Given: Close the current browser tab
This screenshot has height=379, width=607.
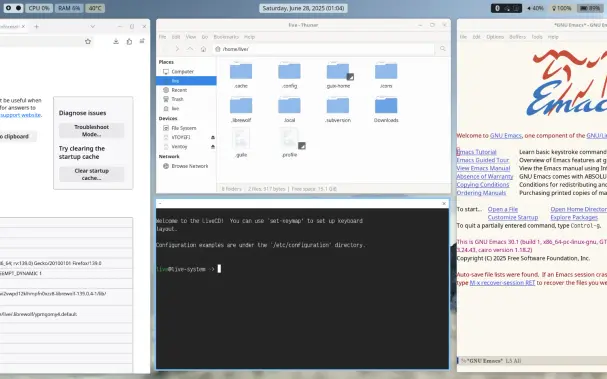Looking at the screenshot, I should [x=23, y=27].
